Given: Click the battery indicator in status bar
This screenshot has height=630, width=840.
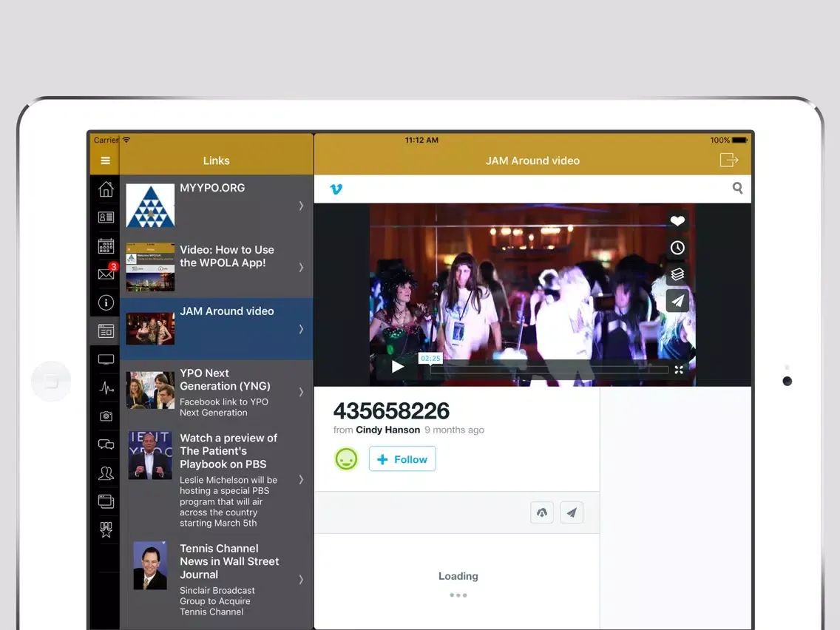Looking at the screenshot, I should click(739, 140).
